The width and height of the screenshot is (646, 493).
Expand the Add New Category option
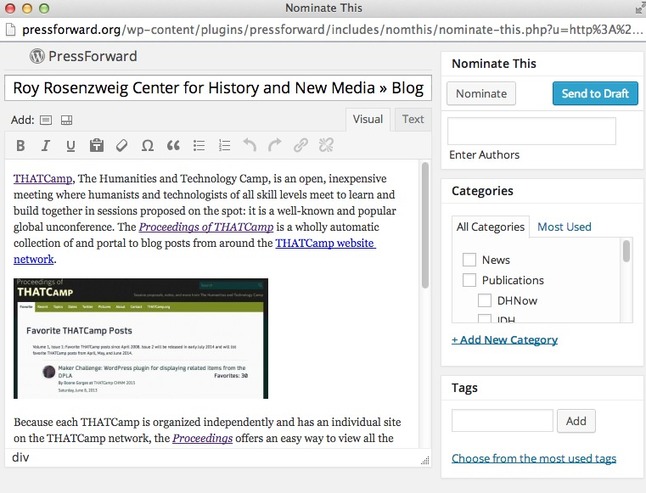[x=504, y=339]
